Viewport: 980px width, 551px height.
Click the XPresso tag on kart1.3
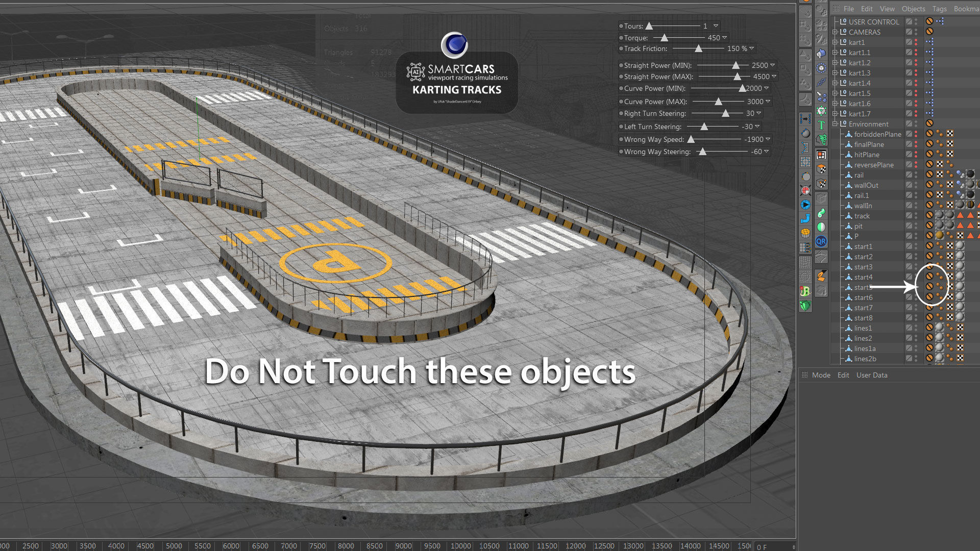929,72
